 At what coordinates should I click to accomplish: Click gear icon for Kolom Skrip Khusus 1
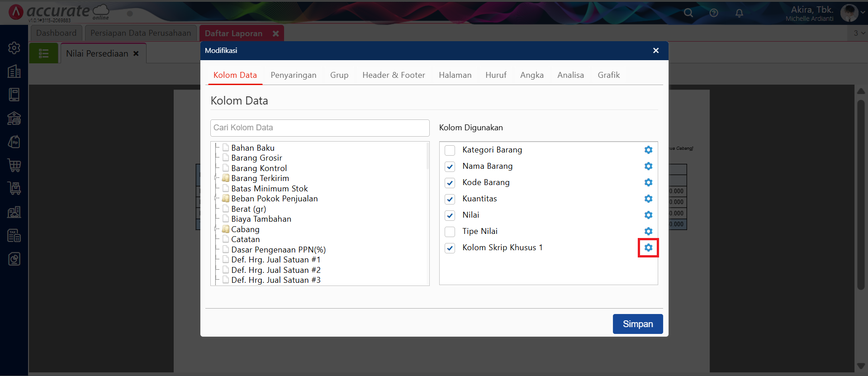(648, 247)
